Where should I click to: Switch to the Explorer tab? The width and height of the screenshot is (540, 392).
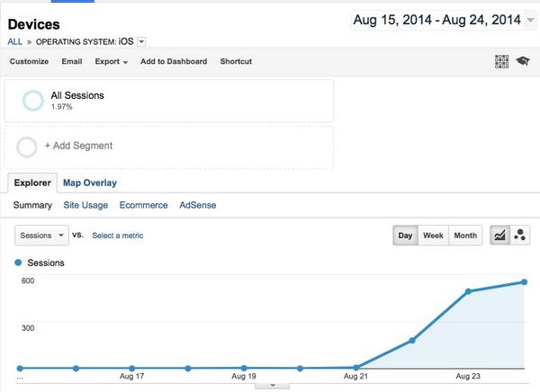[x=32, y=183]
